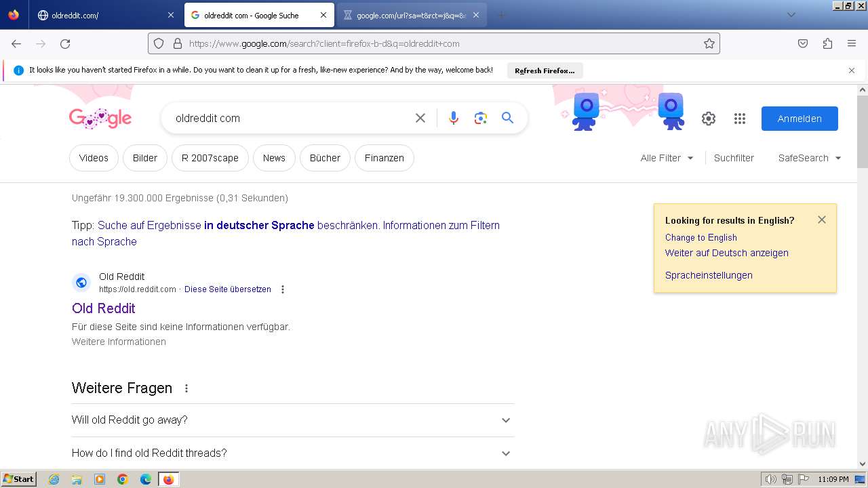Open Internet Explorer from the taskbar
The width and height of the screenshot is (868, 488).
[54, 479]
